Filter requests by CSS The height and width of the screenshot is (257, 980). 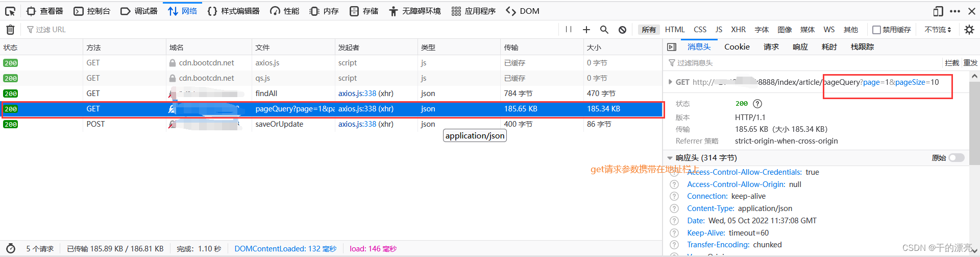point(700,30)
